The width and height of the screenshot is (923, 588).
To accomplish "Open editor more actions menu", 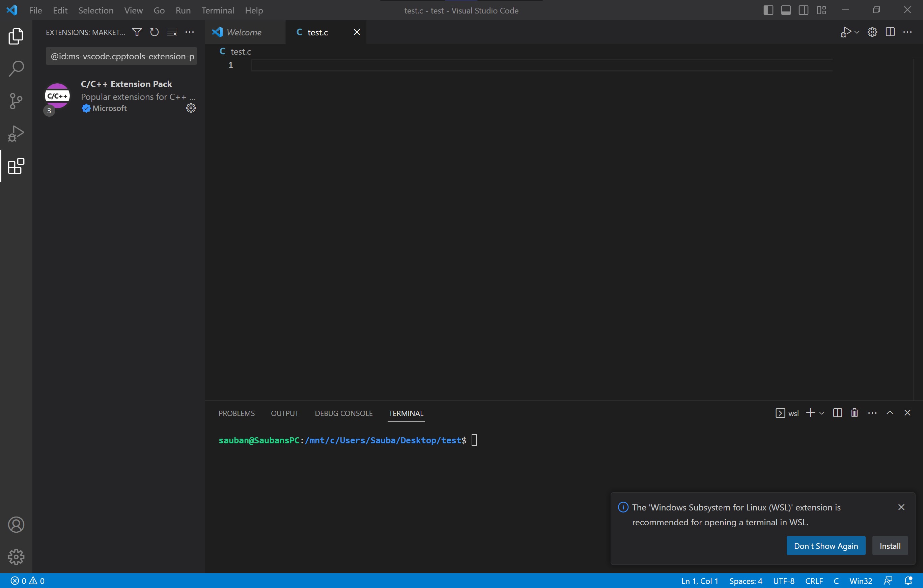I will tap(907, 32).
